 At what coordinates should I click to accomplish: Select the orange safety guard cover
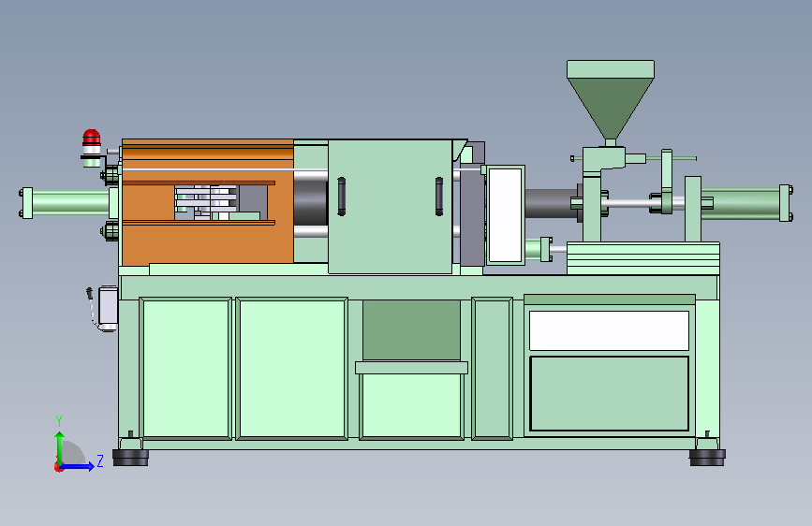207,243
